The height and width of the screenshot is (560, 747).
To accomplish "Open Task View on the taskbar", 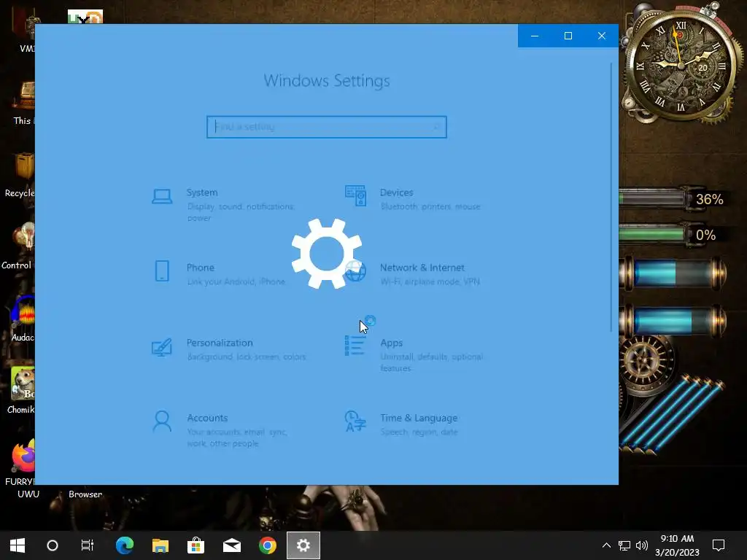I will tap(88, 545).
